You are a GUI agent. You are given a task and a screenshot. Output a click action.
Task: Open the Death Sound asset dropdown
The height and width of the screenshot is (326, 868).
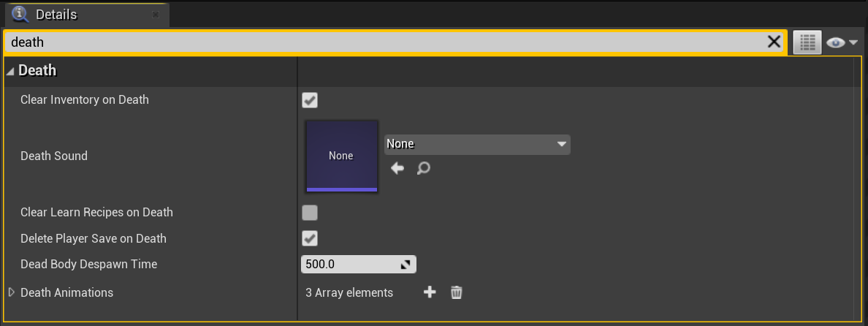pos(477,144)
